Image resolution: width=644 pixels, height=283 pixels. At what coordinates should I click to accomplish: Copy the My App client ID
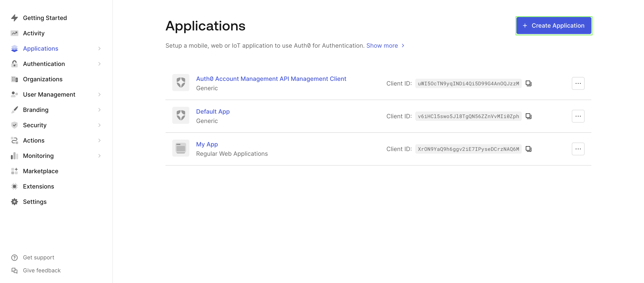(x=528, y=149)
